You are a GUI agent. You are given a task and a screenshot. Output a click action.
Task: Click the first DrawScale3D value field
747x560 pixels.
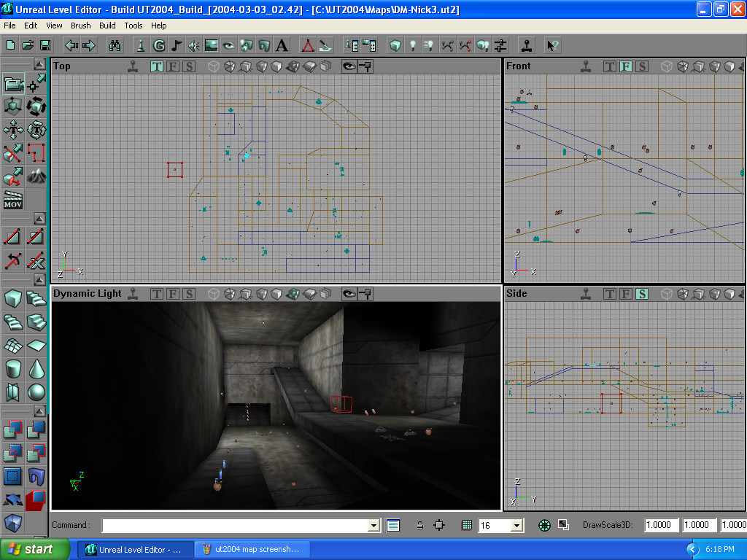coord(661,525)
